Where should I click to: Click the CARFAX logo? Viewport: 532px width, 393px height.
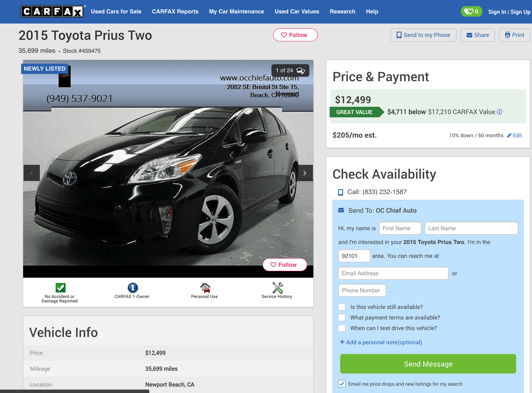click(x=52, y=11)
